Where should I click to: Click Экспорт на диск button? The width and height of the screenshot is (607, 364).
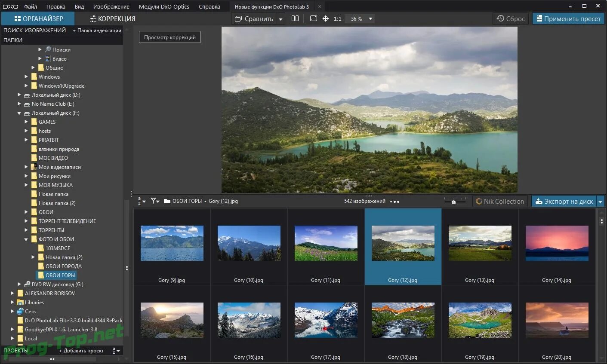click(564, 201)
